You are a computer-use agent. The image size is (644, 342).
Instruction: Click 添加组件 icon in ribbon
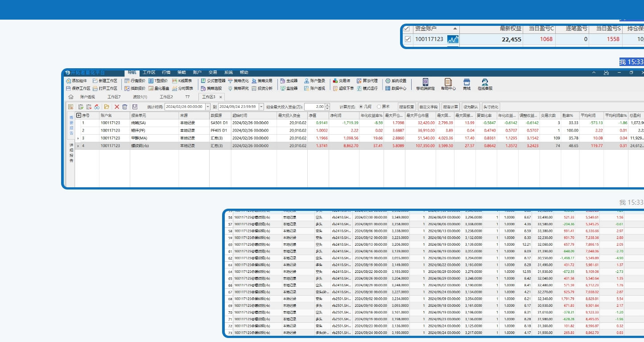pos(68,81)
